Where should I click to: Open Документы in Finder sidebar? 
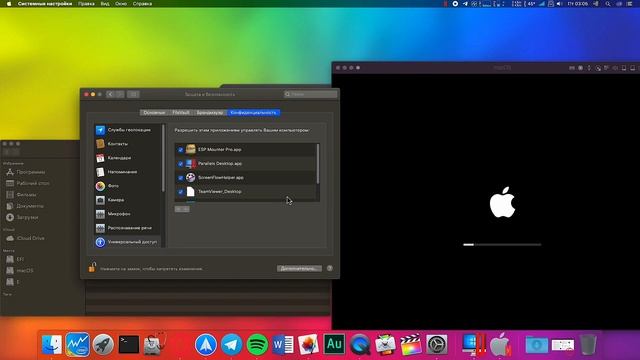(x=24, y=206)
